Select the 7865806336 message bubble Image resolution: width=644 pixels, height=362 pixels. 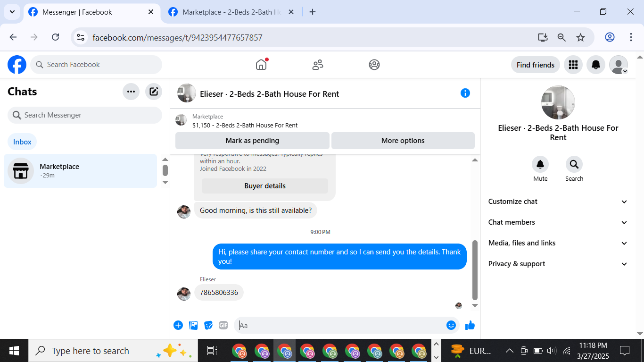pyautogui.click(x=219, y=293)
